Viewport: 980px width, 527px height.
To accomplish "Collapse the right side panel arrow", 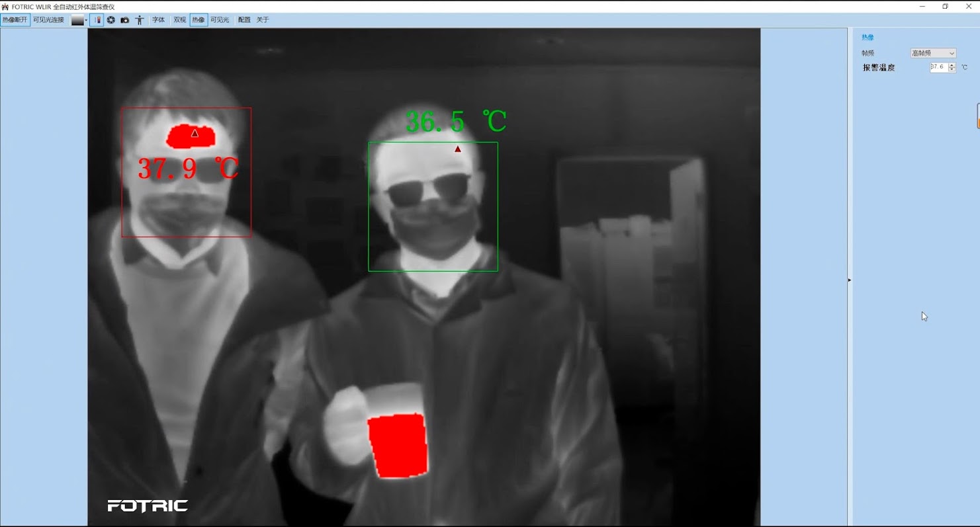I will click(850, 280).
